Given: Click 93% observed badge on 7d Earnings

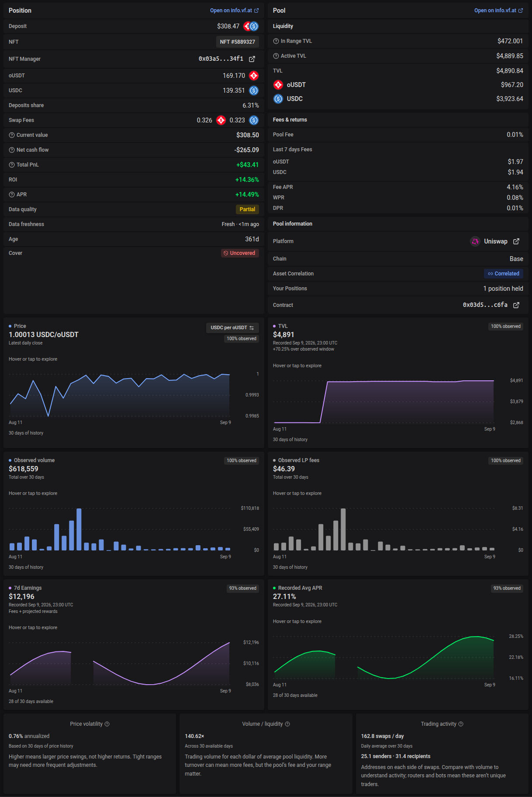Looking at the screenshot, I should (x=243, y=588).
